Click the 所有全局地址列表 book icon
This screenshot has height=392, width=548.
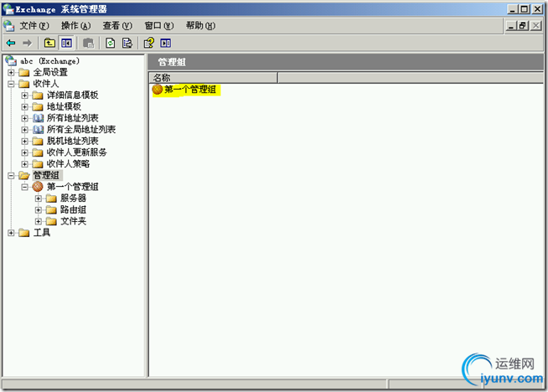tap(38, 130)
